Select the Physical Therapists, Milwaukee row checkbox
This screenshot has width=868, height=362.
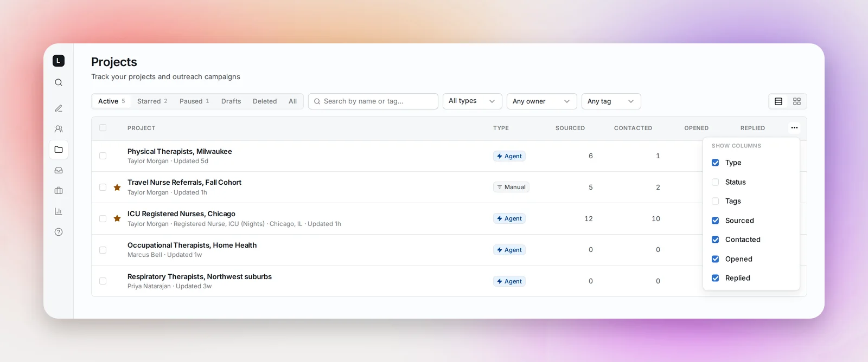coord(103,156)
